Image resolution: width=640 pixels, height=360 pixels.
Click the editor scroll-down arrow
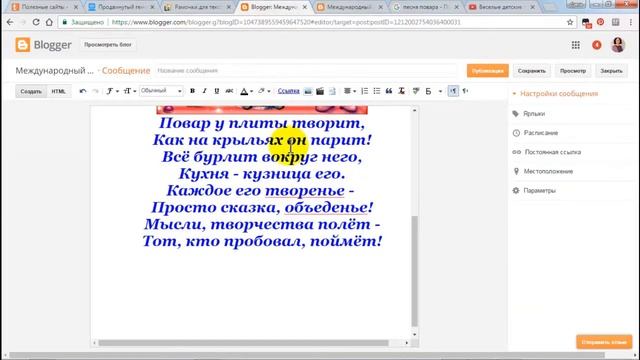point(415,335)
